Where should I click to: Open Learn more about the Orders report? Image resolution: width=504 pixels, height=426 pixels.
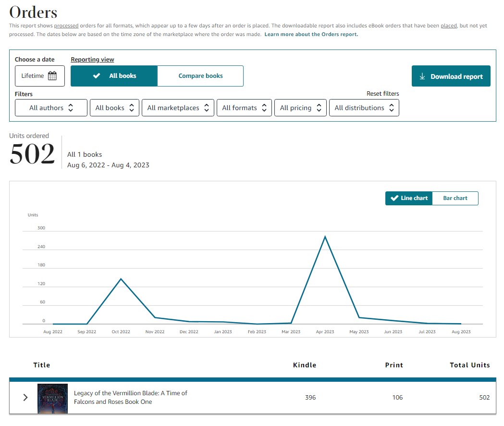point(311,35)
